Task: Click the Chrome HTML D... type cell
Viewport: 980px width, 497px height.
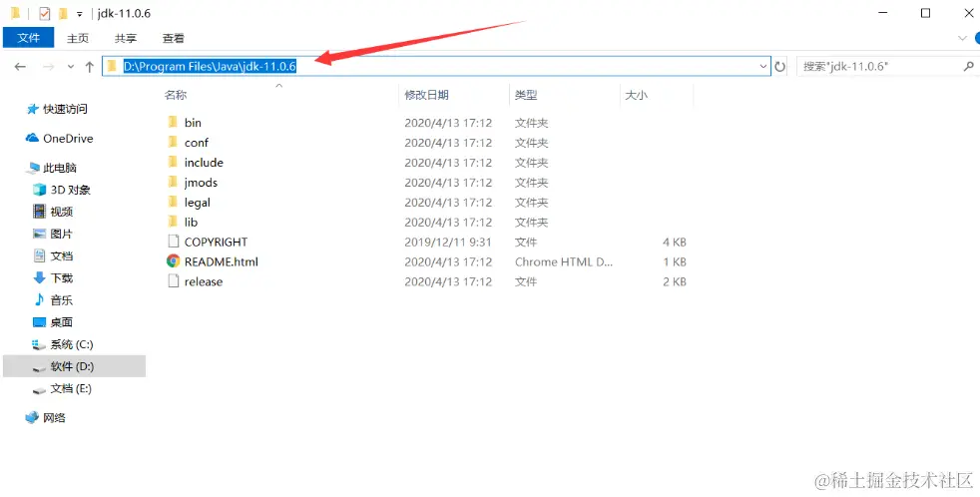Action: 564,261
